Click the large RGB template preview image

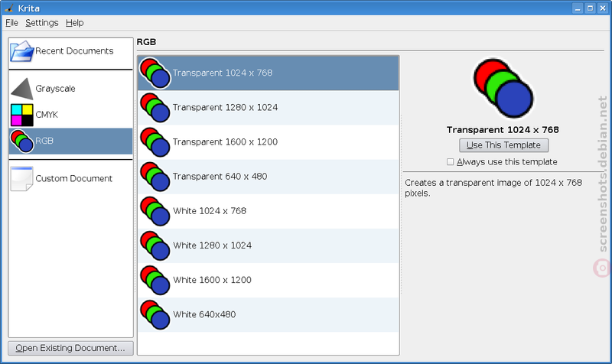tap(503, 89)
